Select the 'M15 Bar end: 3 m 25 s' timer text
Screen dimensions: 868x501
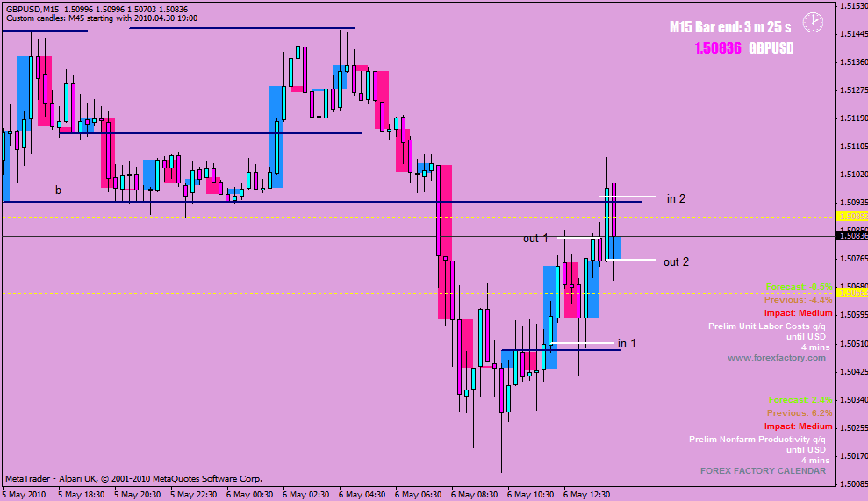tap(729, 27)
